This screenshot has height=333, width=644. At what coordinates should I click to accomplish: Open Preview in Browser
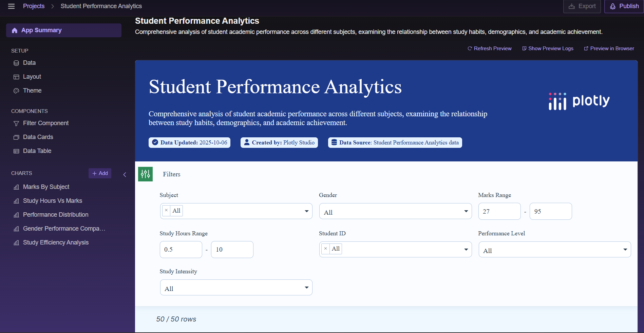pos(609,48)
